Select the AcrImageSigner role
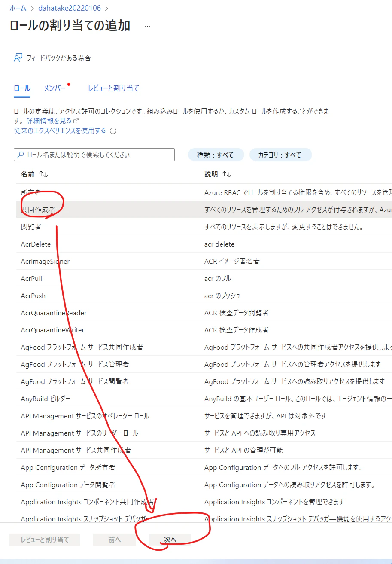Screen dimensions: 392x564 tap(204, 261)
